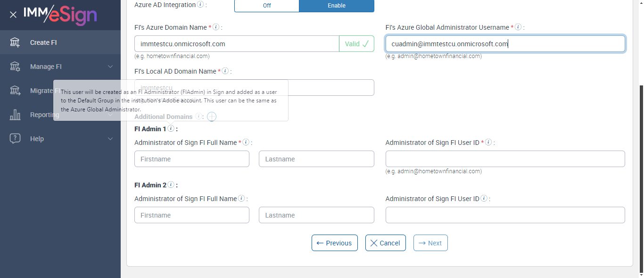Add an additional domain with plus icon
The height and width of the screenshot is (278, 644).
click(212, 117)
